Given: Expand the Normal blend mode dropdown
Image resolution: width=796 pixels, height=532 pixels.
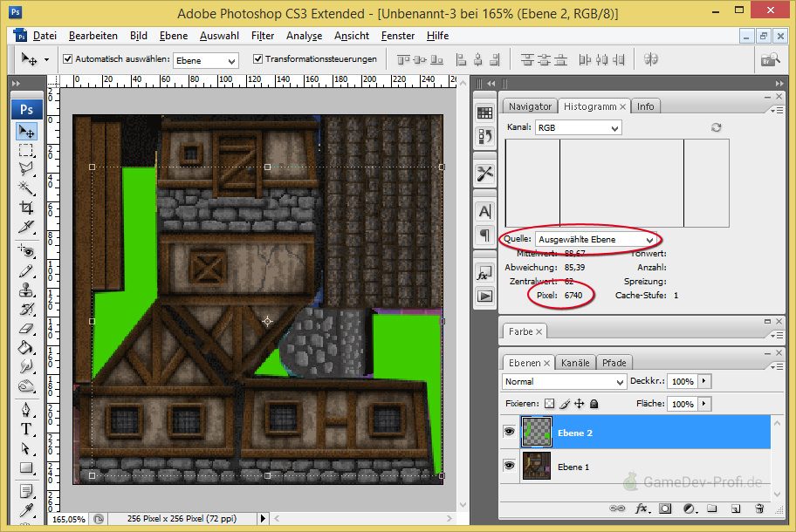Looking at the screenshot, I should 564,382.
